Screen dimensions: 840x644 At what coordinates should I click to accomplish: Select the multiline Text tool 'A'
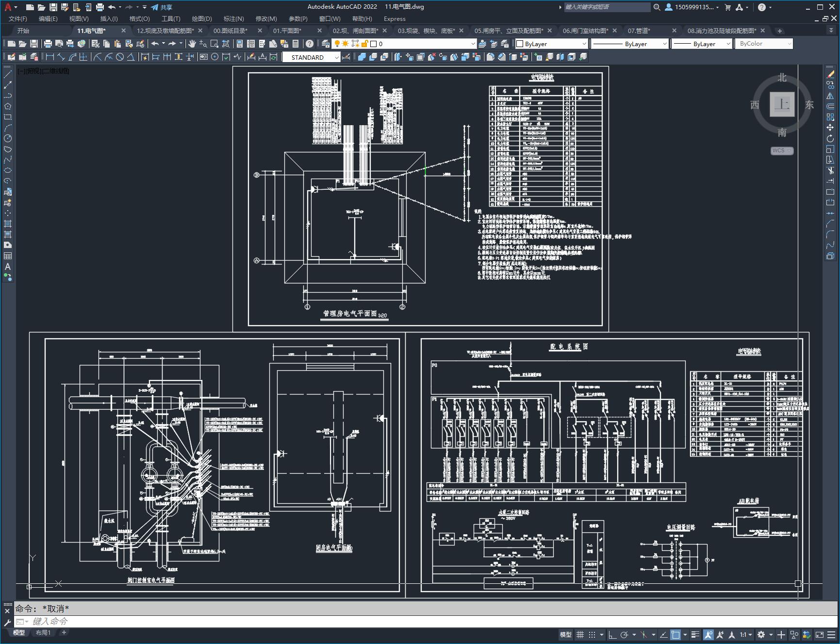tap(8, 266)
